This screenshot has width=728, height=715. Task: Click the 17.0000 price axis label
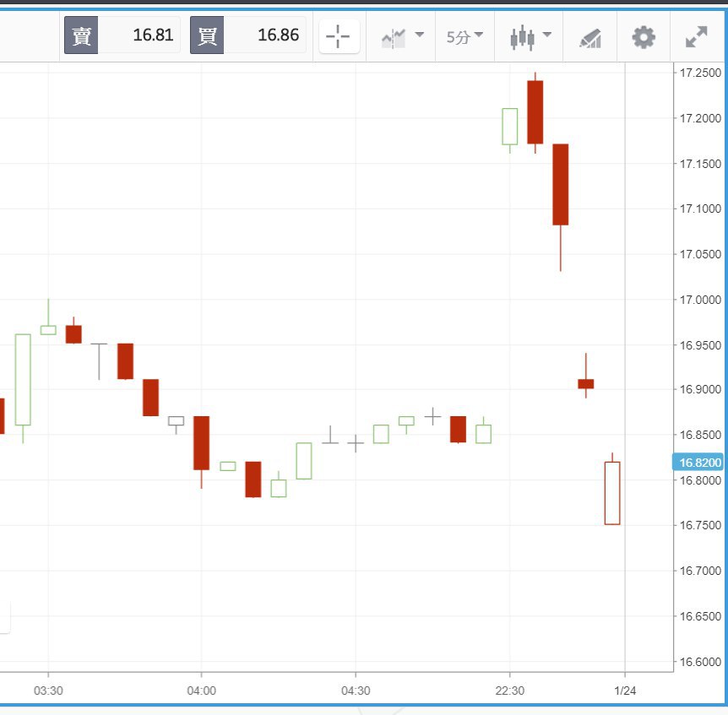pyautogui.click(x=700, y=300)
